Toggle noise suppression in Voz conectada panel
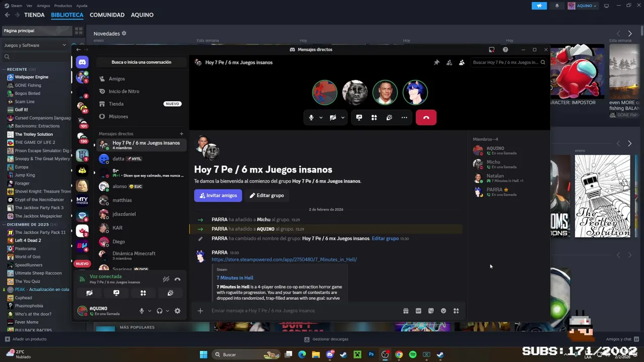This screenshot has width=644, height=362. tap(166, 279)
